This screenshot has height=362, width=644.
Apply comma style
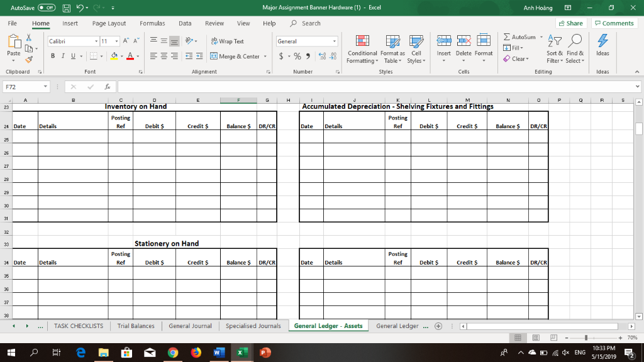pyautogui.click(x=308, y=56)
